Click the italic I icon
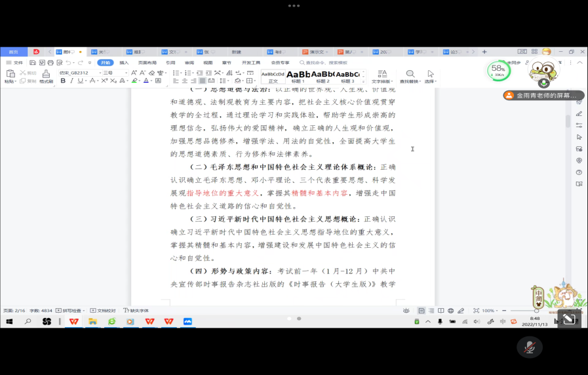Screen dimensions: 588x375 (x=71, y=81)
